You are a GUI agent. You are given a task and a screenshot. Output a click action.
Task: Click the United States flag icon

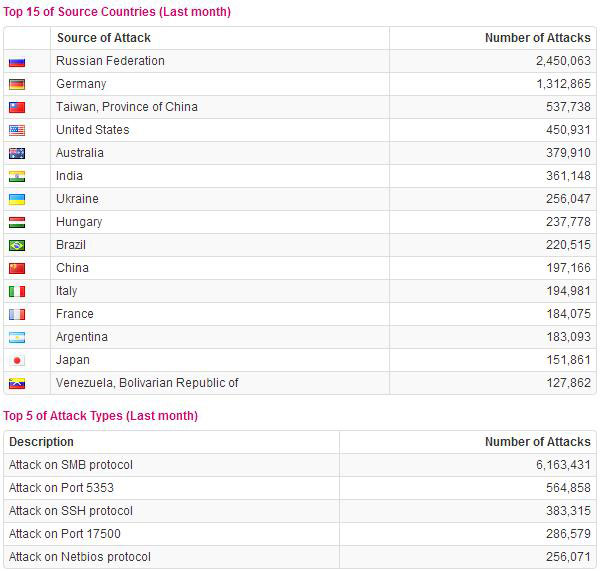[17, 131]
